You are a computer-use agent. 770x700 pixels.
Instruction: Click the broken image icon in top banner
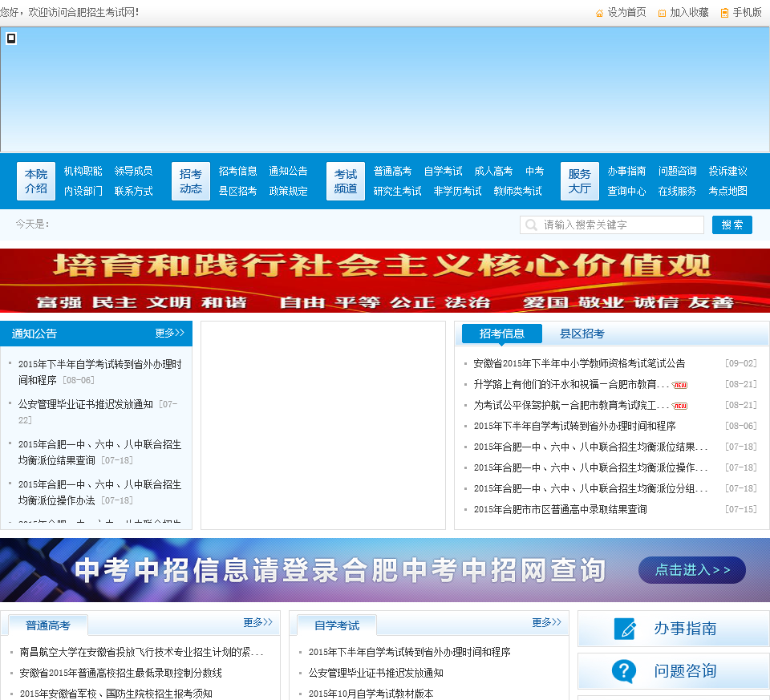[x=11, y=38]
